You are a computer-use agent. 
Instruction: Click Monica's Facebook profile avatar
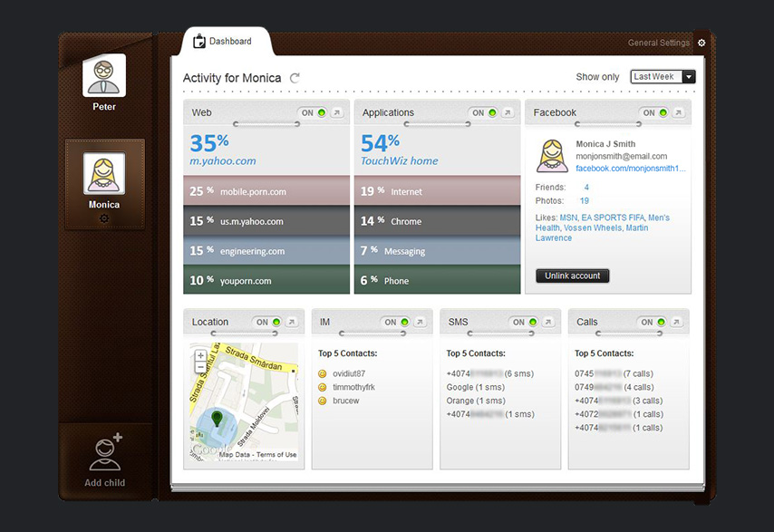pyautogui.click(x=552, y=156)
